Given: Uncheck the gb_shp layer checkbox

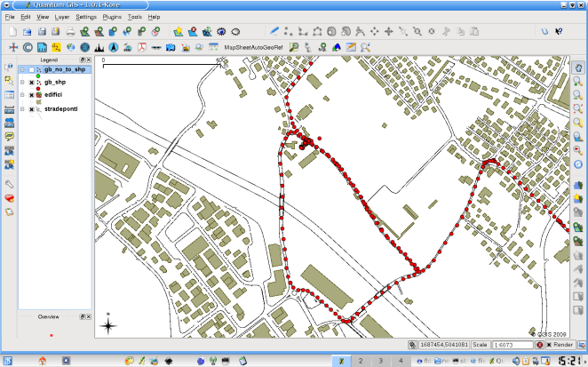Looking at the screenshot, I should (31, 82).
